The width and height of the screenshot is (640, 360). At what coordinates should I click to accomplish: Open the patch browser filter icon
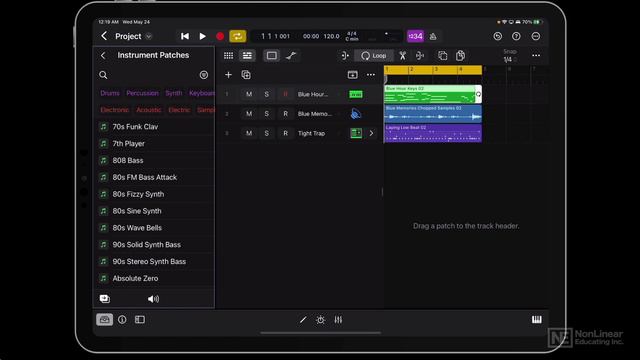[x=204, y=75]
